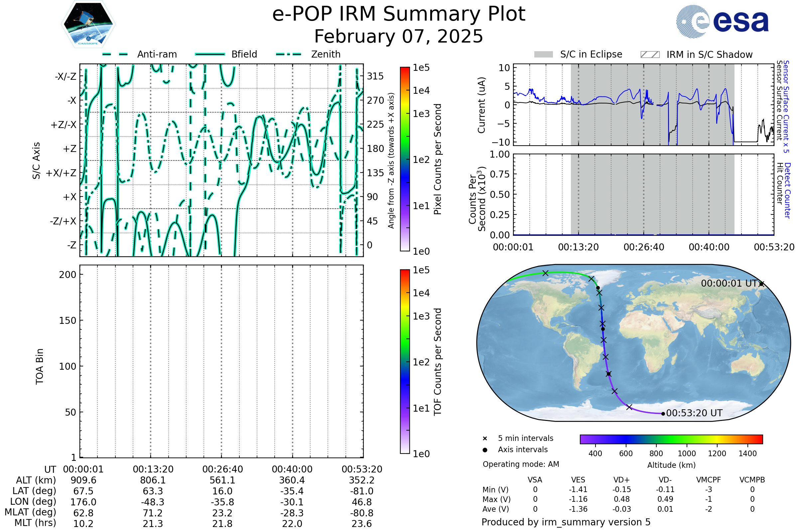Click the February 07, 2025 date heading
This screenshot has height=532, width=798.
[399, 36]
